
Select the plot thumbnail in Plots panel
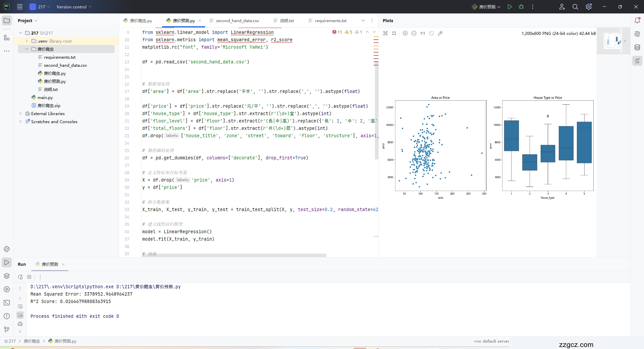(x=612, y=41)
